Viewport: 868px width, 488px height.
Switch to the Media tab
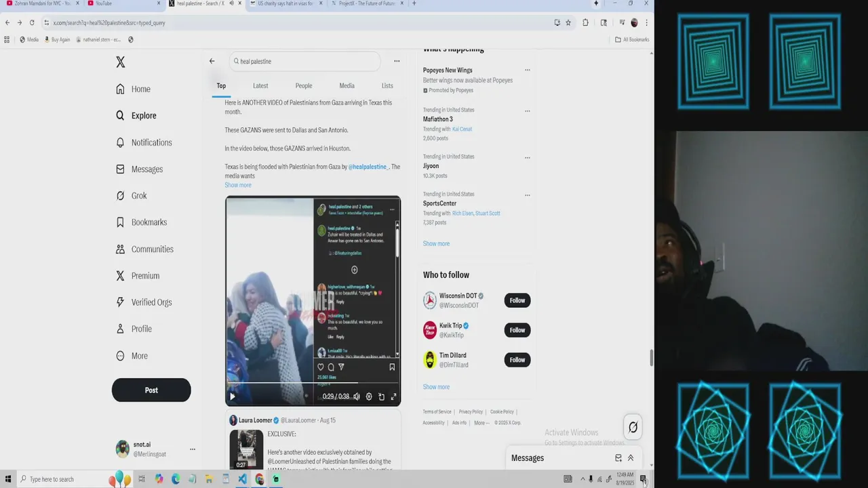click(x=347, y=86)
